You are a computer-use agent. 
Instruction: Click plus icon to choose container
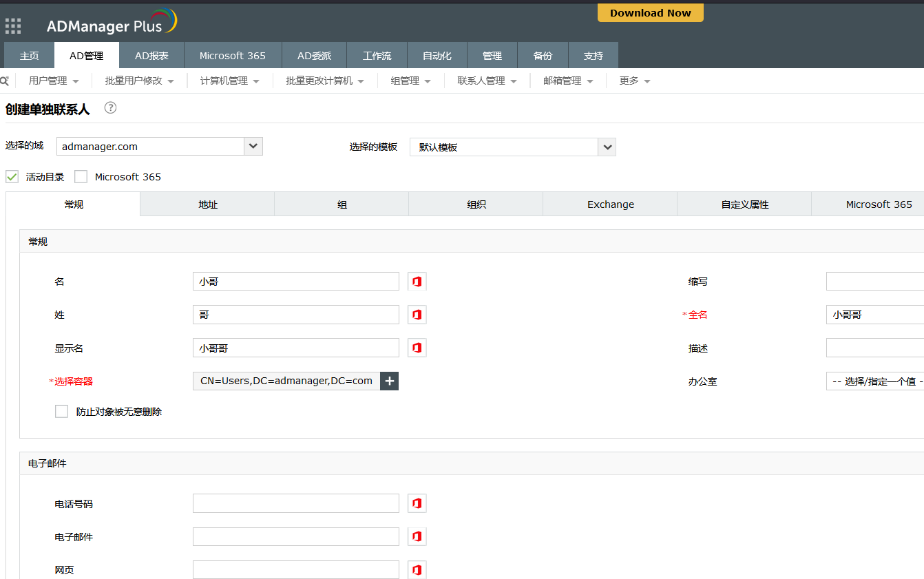[x=390, y=381]
